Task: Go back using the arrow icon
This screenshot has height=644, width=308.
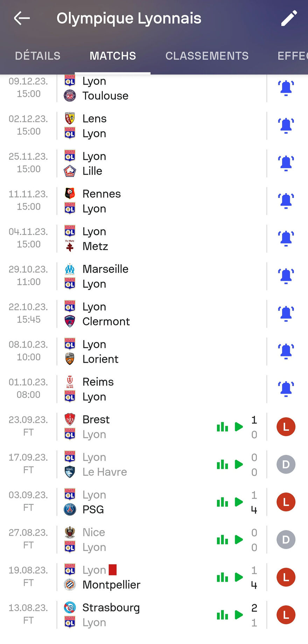Action: pos(22,18)
